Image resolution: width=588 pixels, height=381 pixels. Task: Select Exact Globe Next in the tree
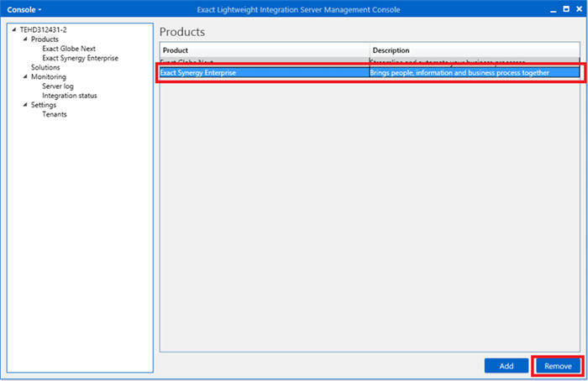[x=69, y=49]
